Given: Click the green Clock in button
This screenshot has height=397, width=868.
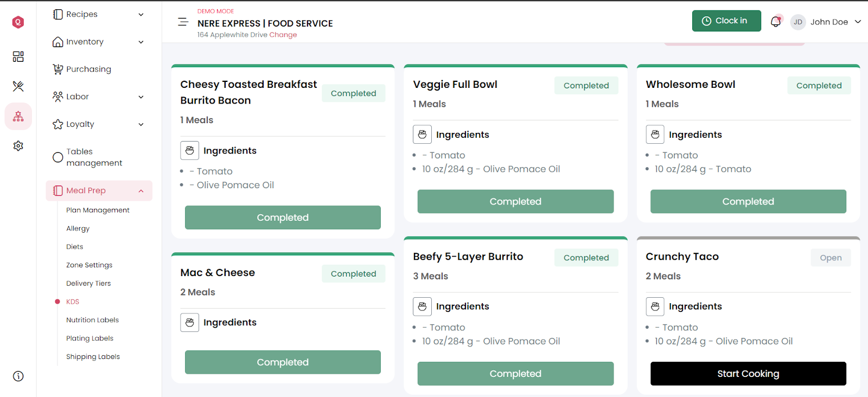Looking at the screenshot, I should point(726,21).
